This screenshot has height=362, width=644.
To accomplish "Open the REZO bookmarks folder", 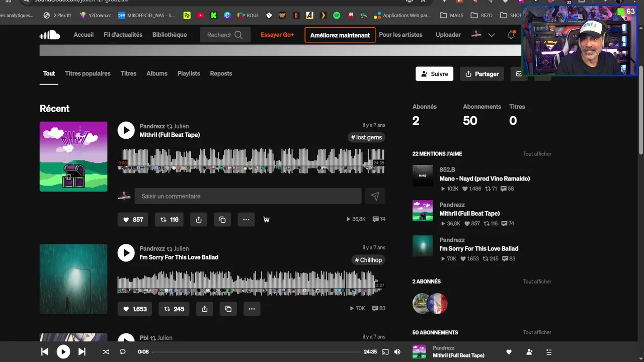I will click(481, 16).
